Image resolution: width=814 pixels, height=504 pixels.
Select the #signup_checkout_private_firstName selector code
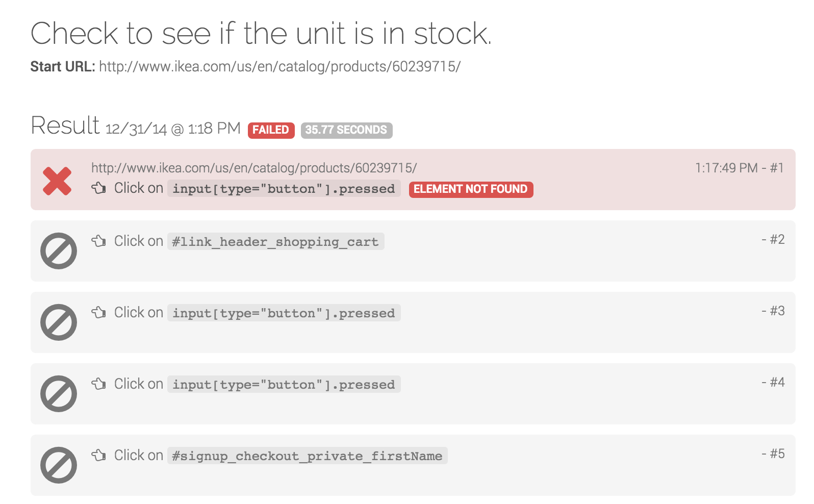[307, 456]
